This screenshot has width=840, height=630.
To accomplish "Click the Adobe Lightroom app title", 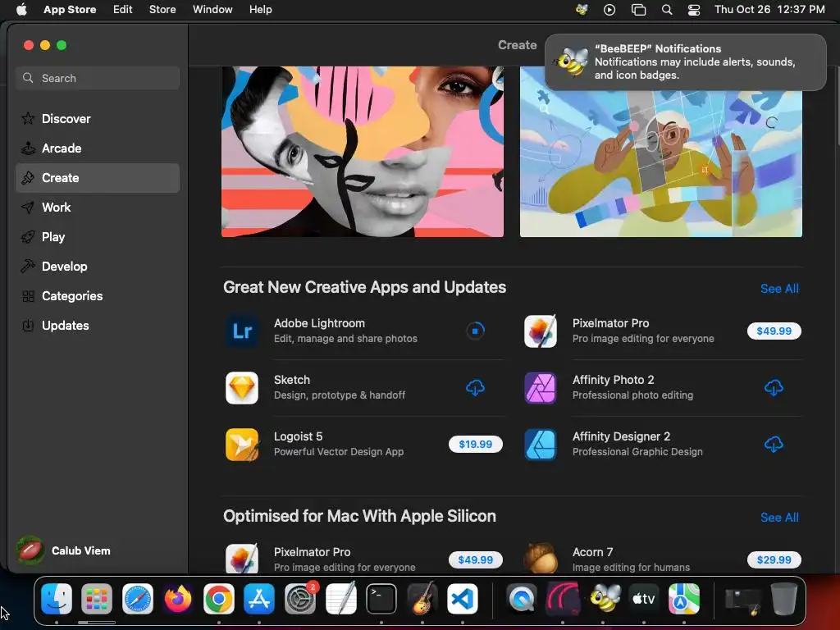I will pos(319,323).
